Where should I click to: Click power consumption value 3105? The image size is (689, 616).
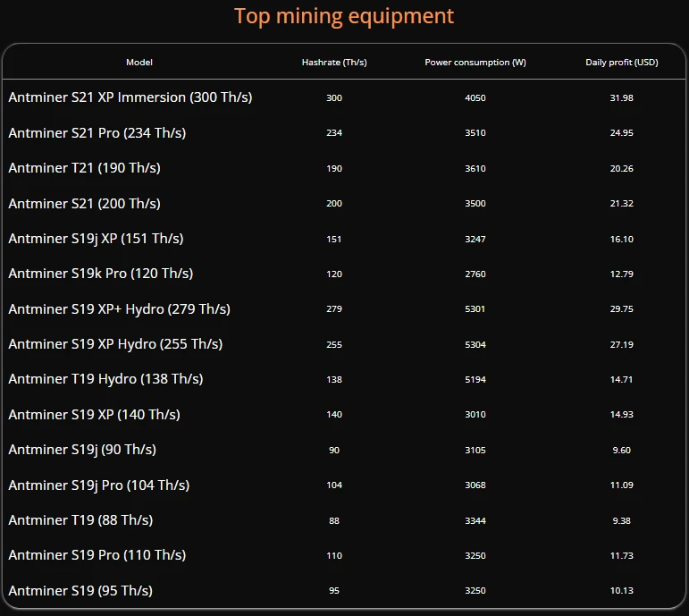tap(475, 451)
